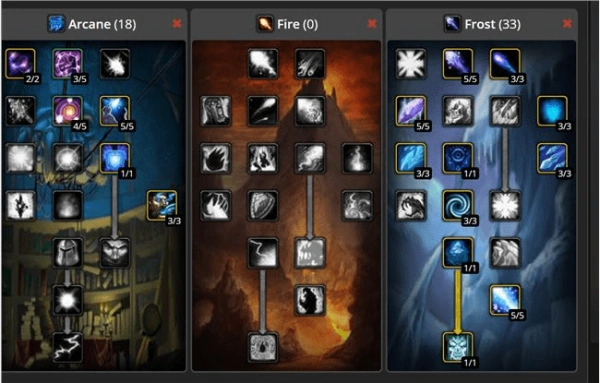Select the Pyroblast talent with downward arrow
Image resolution: width=600 pixels, height=383 pixels.
310,158
